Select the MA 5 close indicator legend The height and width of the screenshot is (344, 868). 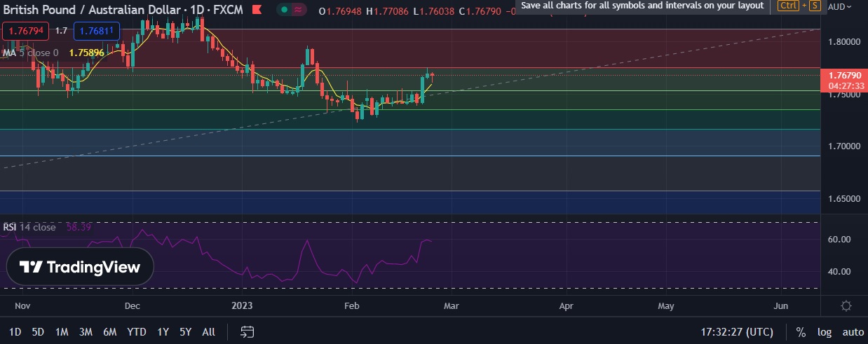[x=30, y=53]
